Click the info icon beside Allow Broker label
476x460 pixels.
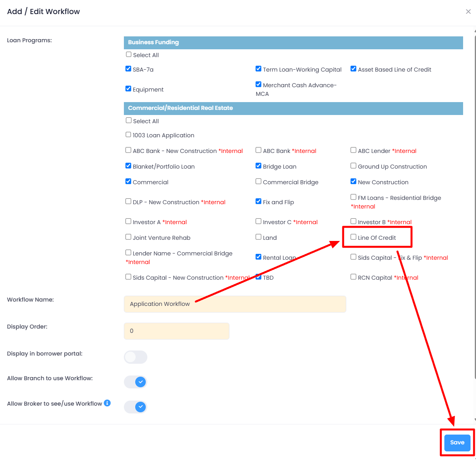[x=107, y=403]
